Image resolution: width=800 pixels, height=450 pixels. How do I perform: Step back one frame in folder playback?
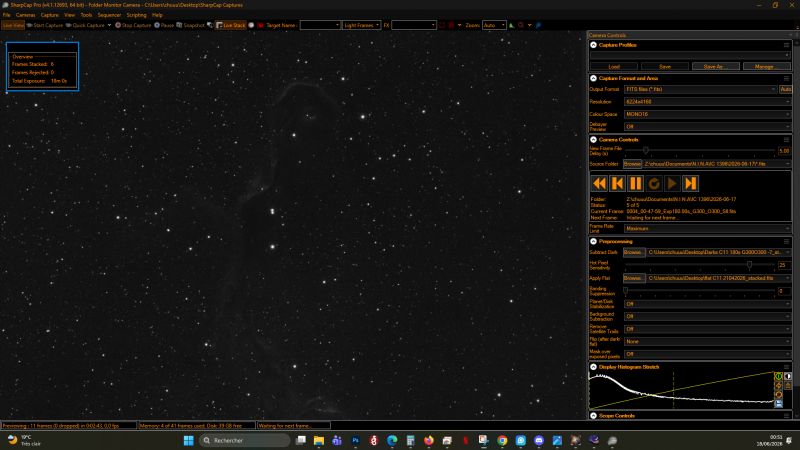click(x=617, y=183)
